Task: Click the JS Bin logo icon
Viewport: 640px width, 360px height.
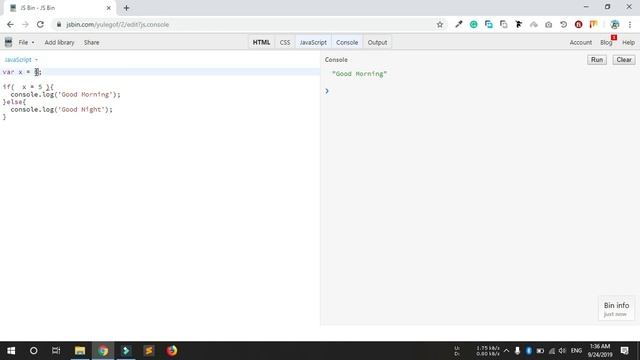Action: point(8,42)
